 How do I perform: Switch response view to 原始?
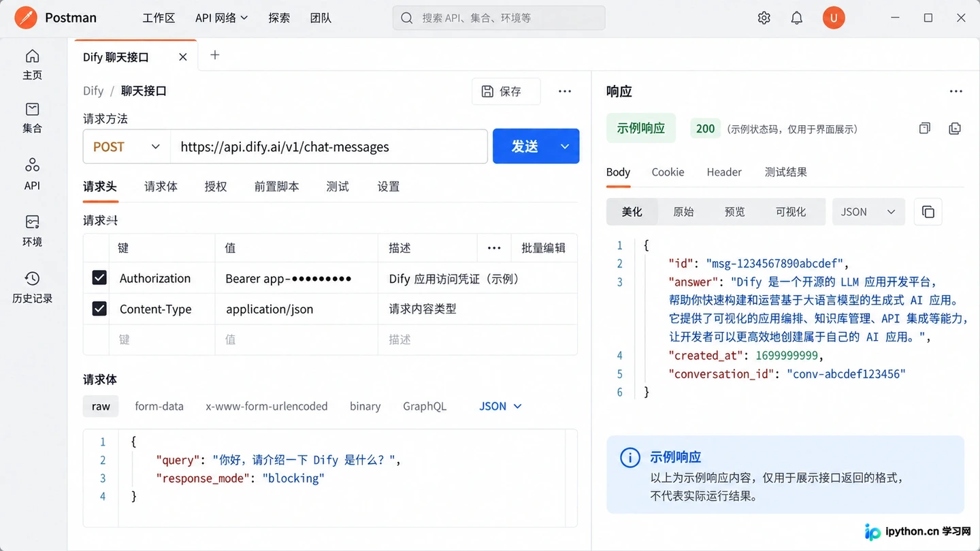[x=683, y=212]
